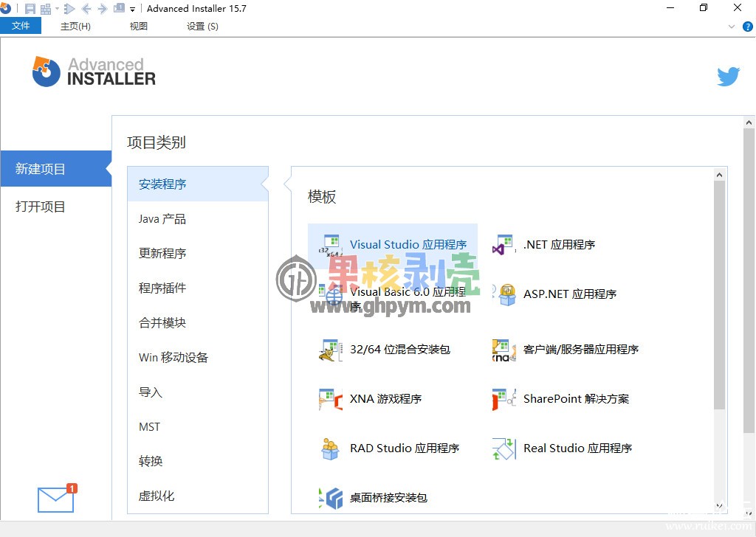Choose the 更新程序 category
The height and width of the screenshot is (537, 756).
pyautogui.click(x=198, y=253)
